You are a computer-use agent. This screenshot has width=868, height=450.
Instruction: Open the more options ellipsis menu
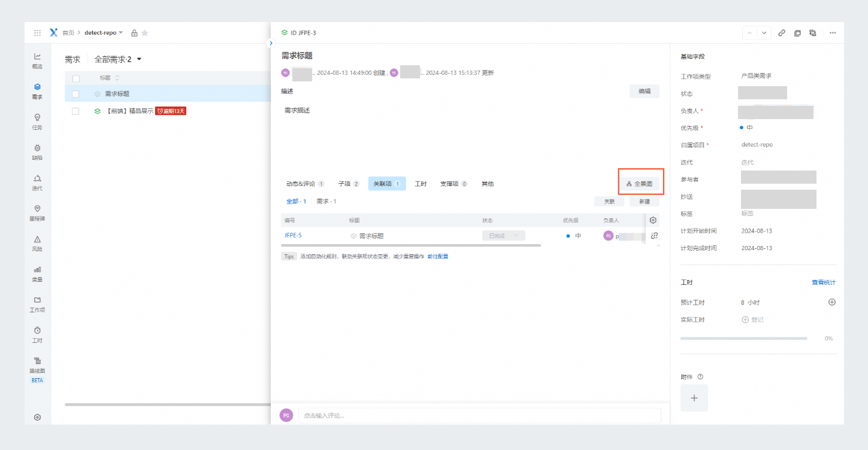click(833, 33)
